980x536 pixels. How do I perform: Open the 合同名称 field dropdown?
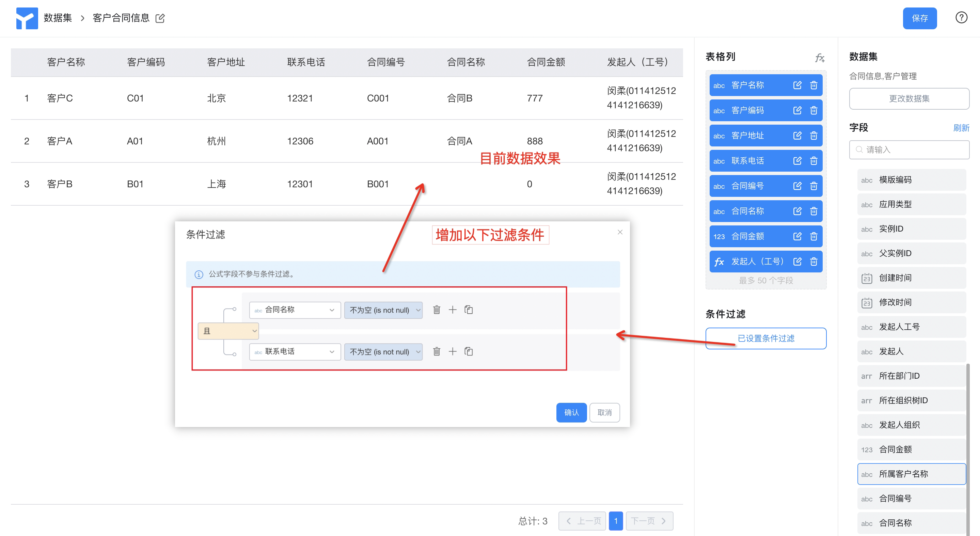click(x=295, y=310)
